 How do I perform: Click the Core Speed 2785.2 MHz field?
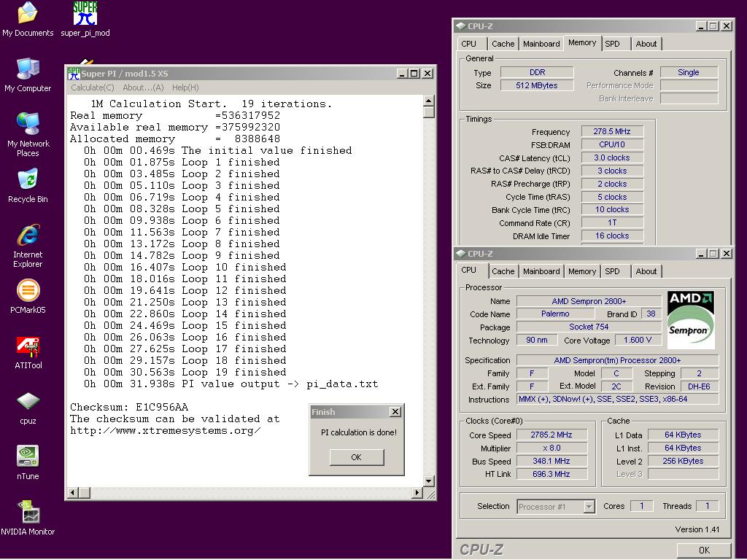pos(551,435)
